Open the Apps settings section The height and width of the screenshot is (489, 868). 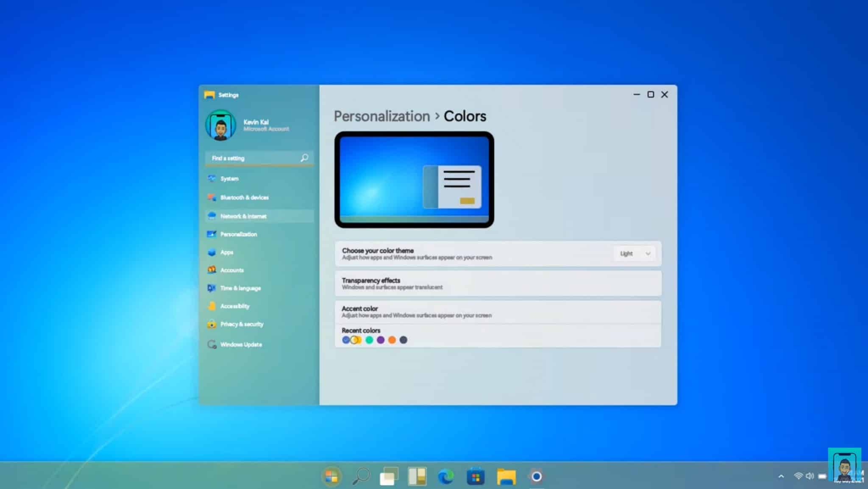[x=226, y=252]
